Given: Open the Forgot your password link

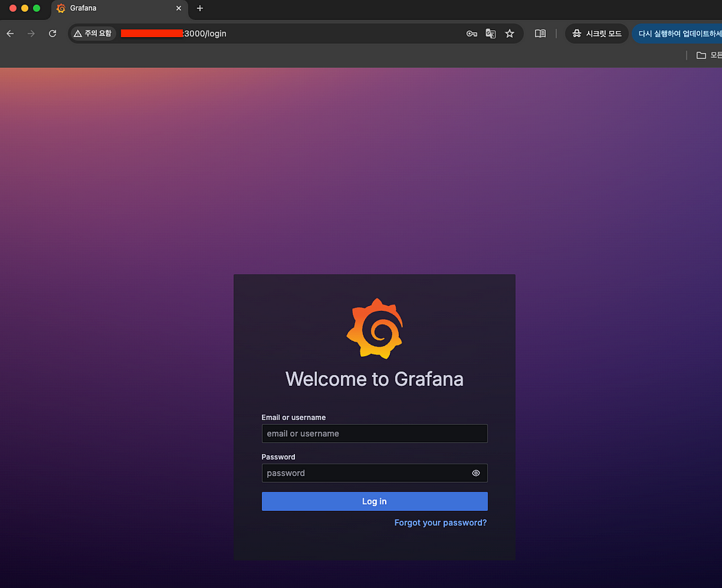Looking at the screenshot, I should (x=440, y=523).
